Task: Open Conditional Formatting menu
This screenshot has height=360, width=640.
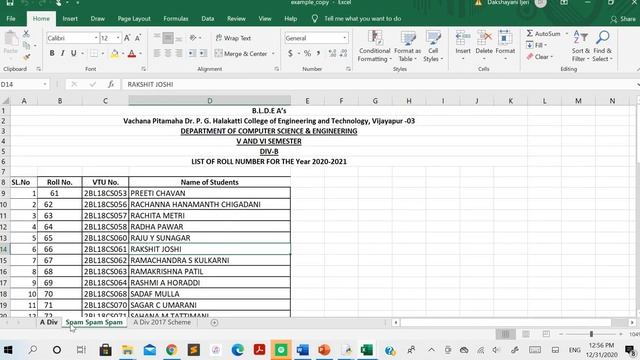Action: (x=374, y=46)
